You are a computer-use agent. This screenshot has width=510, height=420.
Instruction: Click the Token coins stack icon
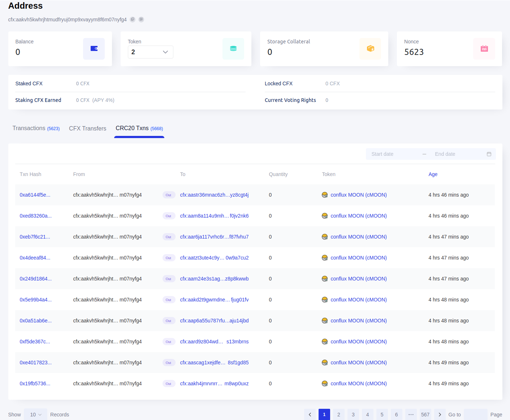pos(233,49)
